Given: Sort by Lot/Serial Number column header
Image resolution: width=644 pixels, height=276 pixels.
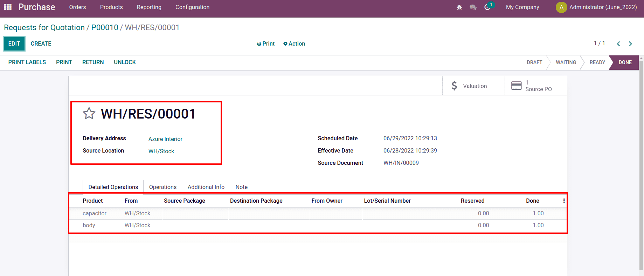Looking at the screenshot, I should pos(387,201).
